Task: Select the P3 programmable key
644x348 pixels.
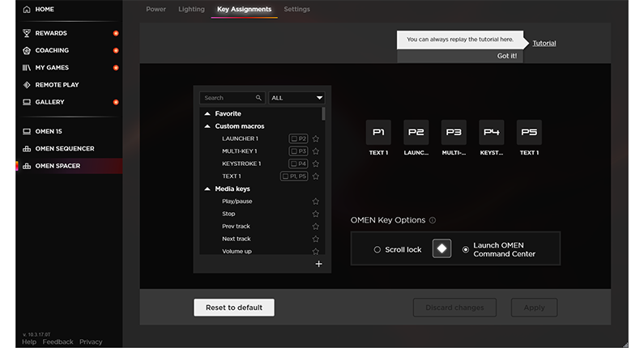Action: 454,132
